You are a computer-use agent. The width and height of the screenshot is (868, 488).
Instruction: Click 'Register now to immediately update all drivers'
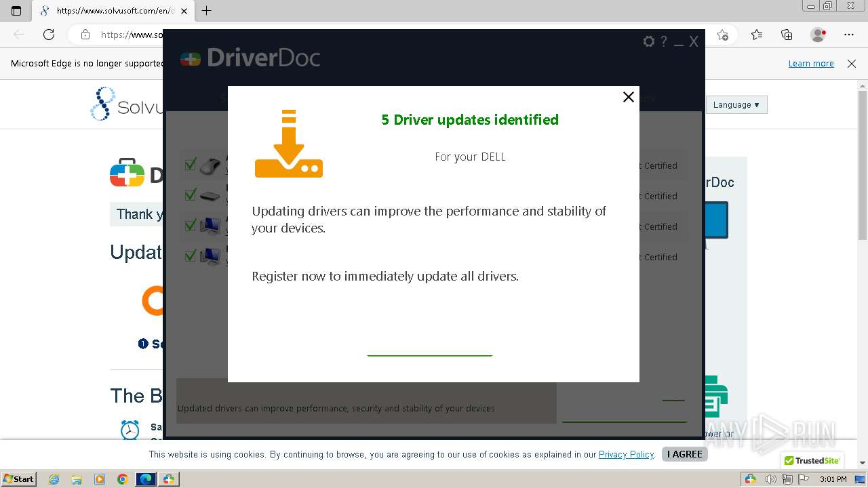pos(385,277)
